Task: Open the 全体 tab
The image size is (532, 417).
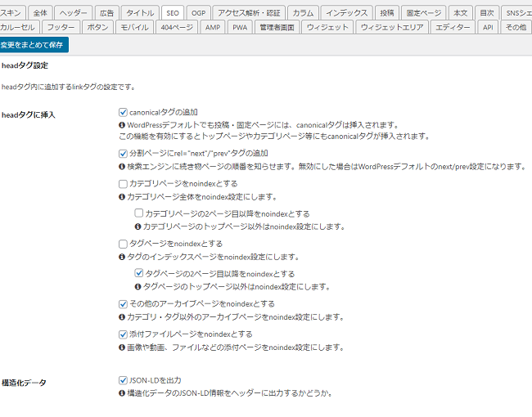Action: [40, 13]
